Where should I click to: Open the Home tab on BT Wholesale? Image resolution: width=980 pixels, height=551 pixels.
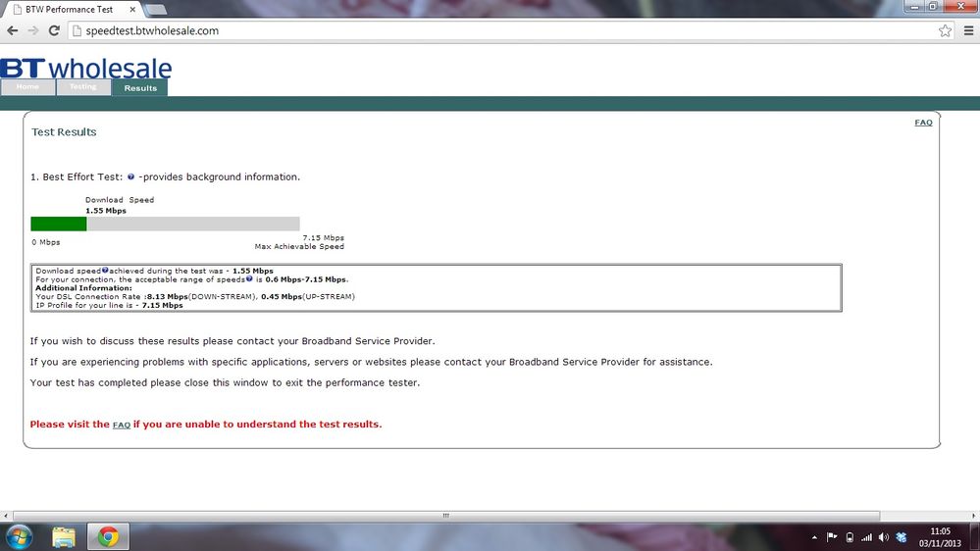point(27,87)
